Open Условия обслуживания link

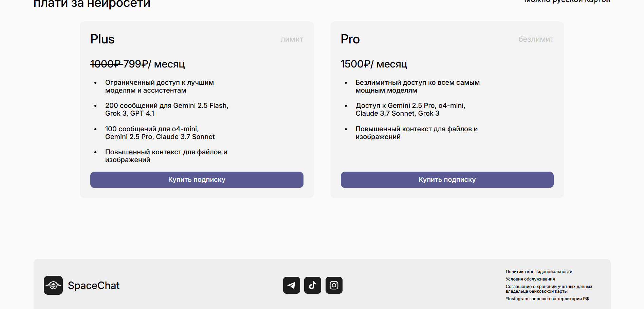530,279
